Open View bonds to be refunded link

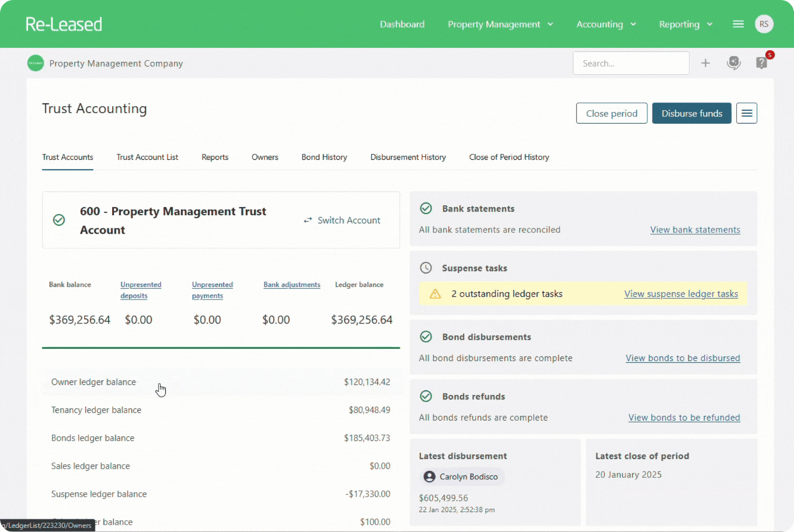tap(684, 418)
